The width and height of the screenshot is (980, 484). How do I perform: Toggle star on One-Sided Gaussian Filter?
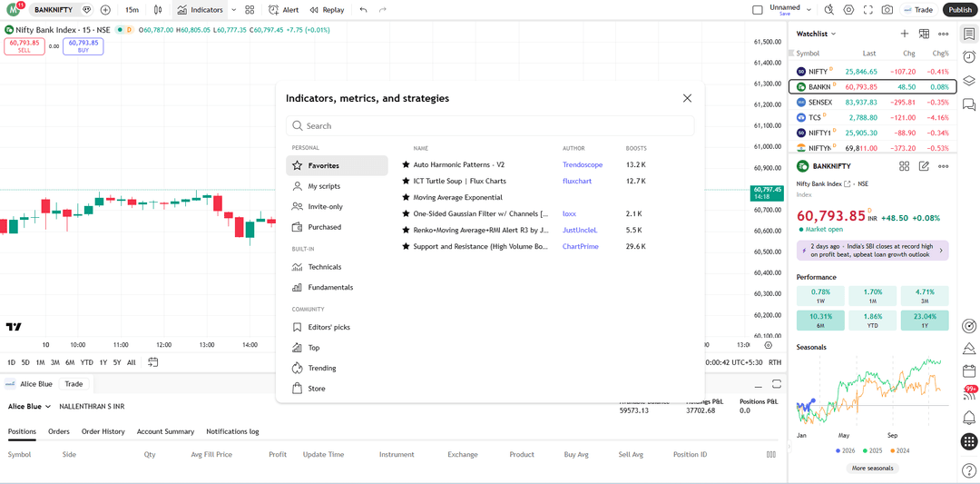click(406, 213)
